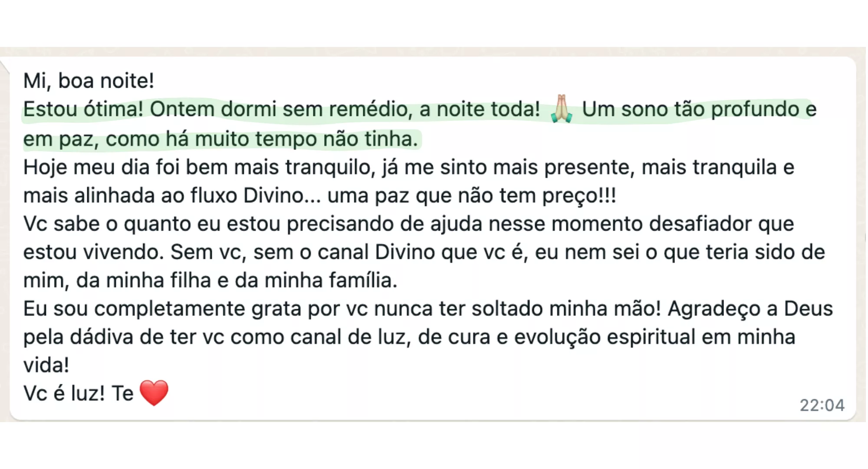Click the praying hands emoji
This screenshot has height=469, width=868.
(x=561, y=109)
